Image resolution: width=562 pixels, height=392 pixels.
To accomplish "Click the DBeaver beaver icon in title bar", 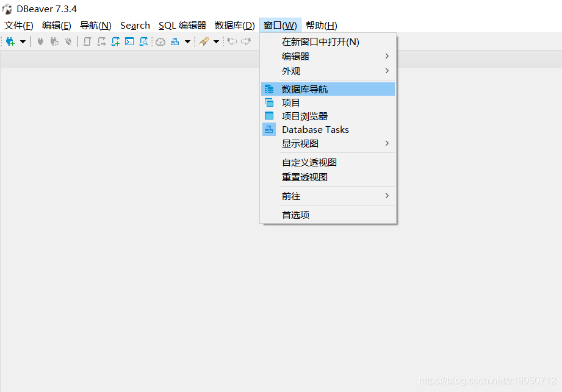I will click(7, 9).
